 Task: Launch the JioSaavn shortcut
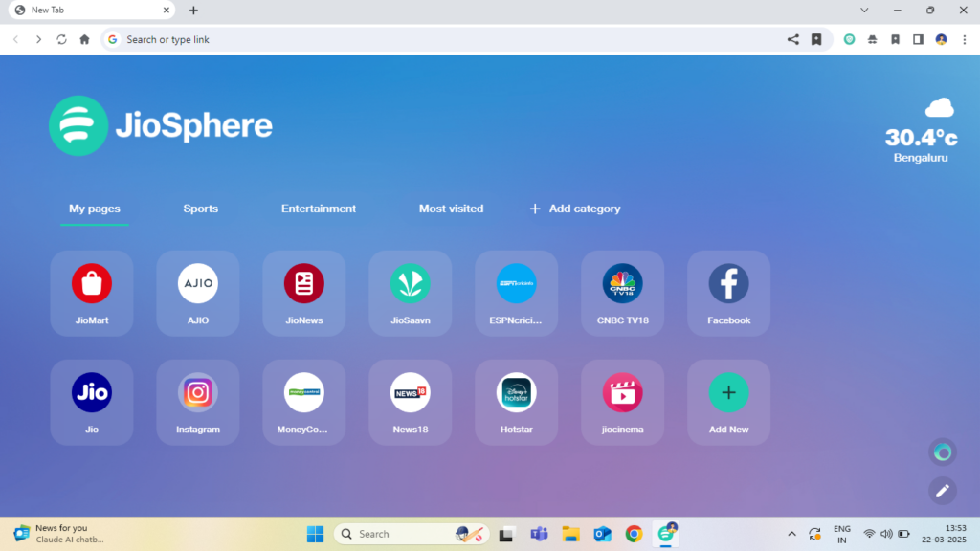tap(411, 294)
